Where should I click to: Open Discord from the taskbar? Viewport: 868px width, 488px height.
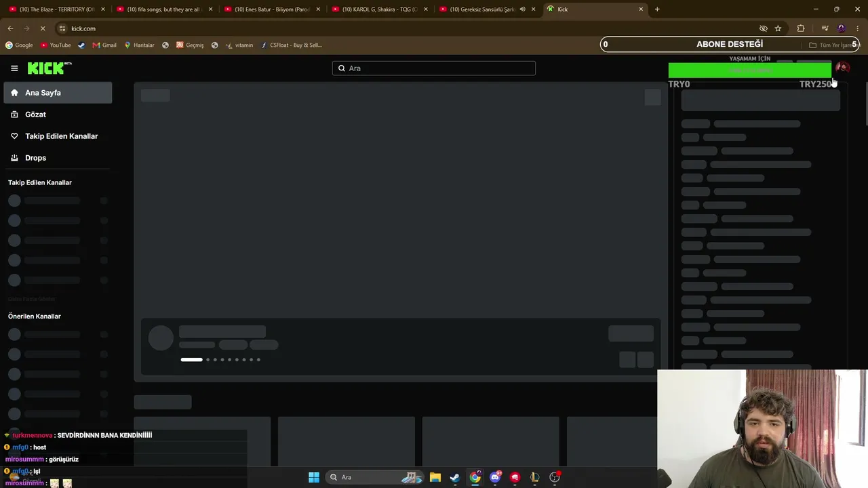tap(495, 477)
